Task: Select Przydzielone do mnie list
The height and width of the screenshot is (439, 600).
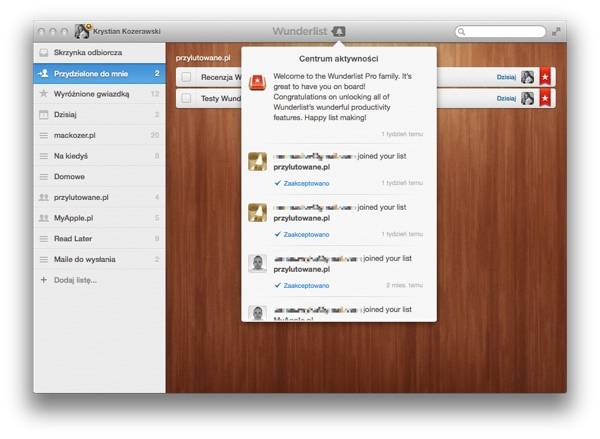Action: pyautogui.click(x=99, y=73)
